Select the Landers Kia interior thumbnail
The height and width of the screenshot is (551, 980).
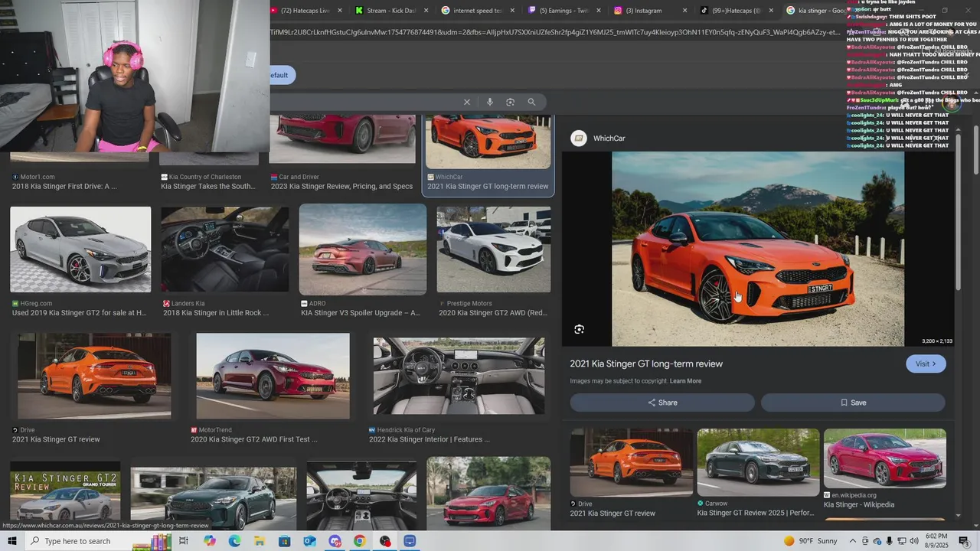pos(225,249)
